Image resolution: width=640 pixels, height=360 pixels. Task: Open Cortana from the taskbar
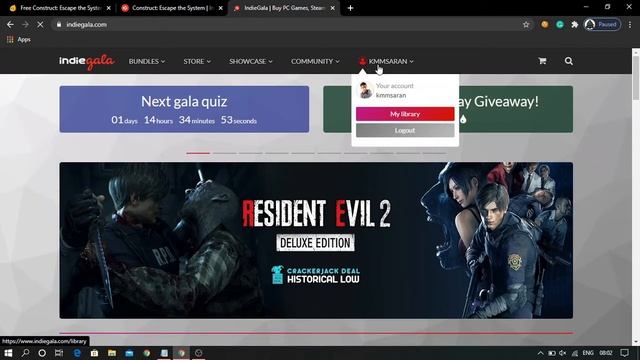42,353
